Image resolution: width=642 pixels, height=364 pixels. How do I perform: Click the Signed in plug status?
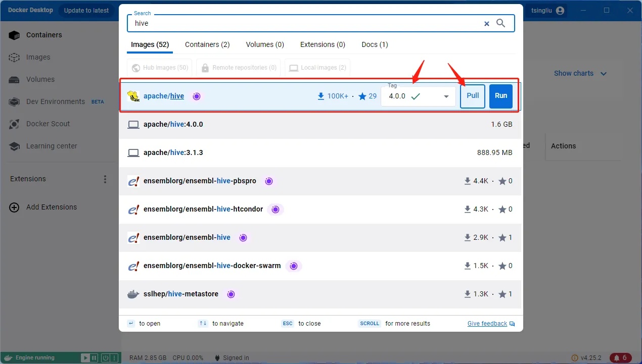coord(232,358)
